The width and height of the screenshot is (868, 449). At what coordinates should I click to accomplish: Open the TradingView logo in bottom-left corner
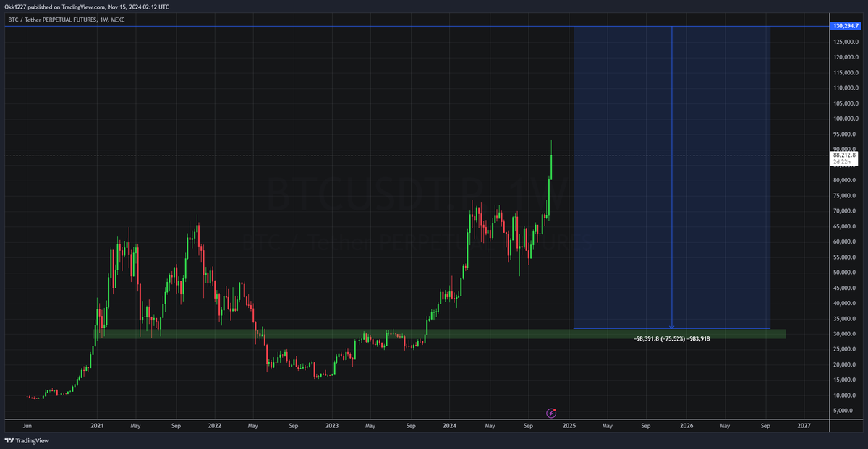(27, 440)
